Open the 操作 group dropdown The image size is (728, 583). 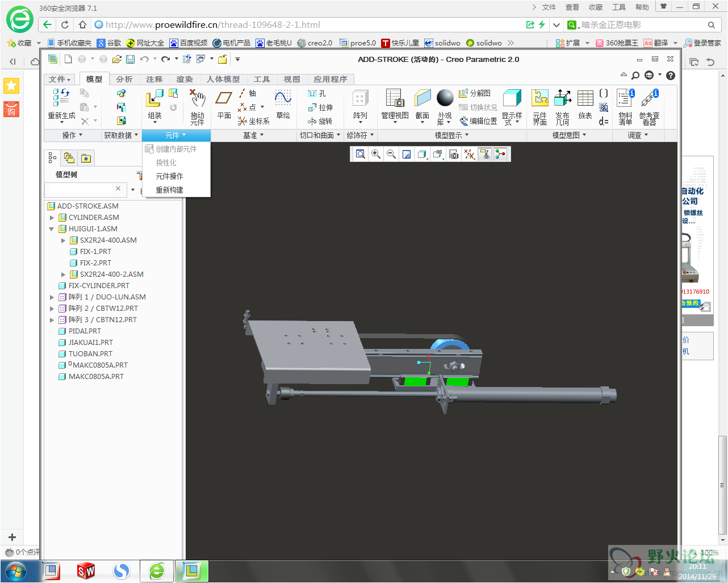tap(72, 135)
